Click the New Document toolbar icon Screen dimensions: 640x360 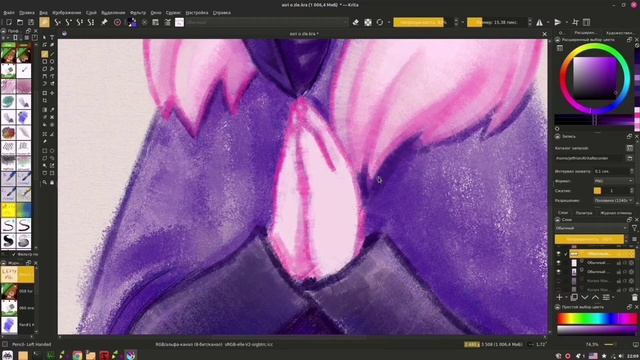pos(9,22)
